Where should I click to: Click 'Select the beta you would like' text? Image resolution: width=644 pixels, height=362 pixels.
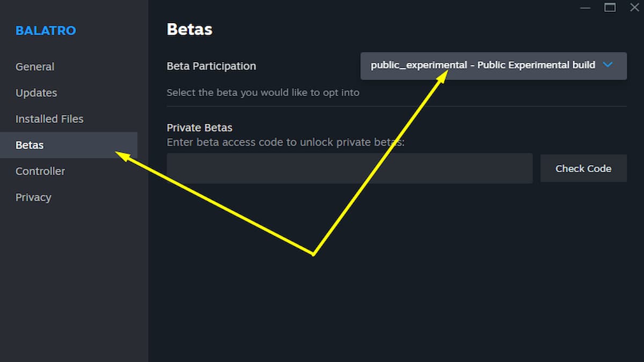pyautogui.click(x=263, y=92)
